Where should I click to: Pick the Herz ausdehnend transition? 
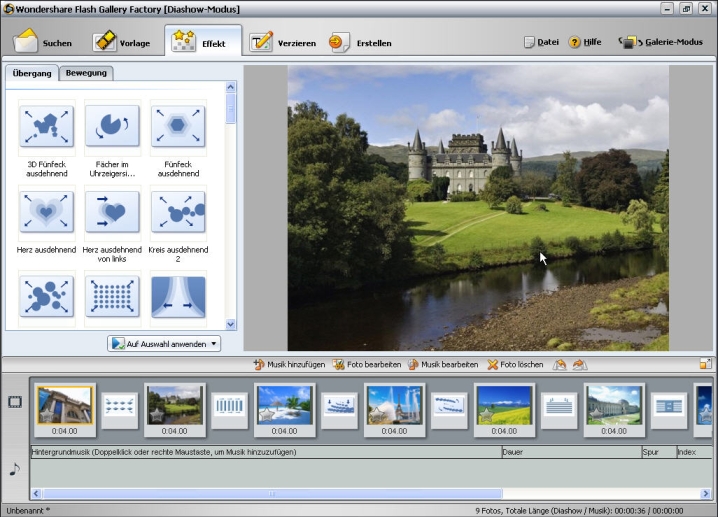pyautogui.click(x=45, y=212)
